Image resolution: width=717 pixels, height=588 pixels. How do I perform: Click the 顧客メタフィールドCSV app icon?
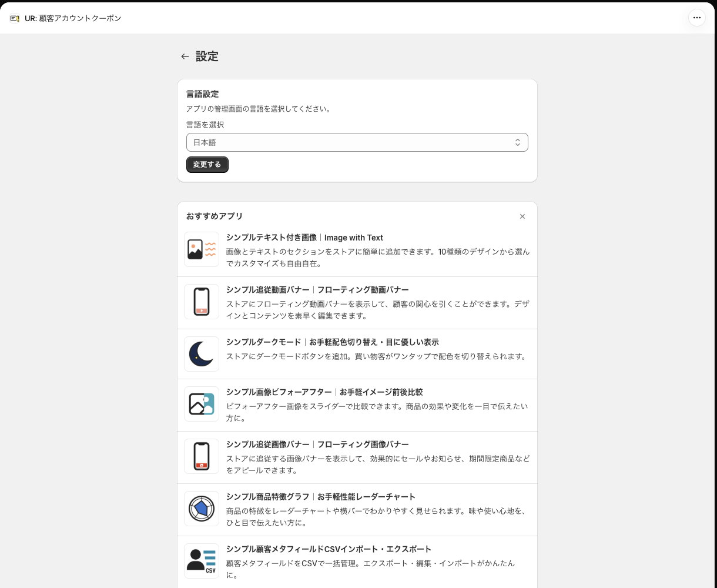202,561
